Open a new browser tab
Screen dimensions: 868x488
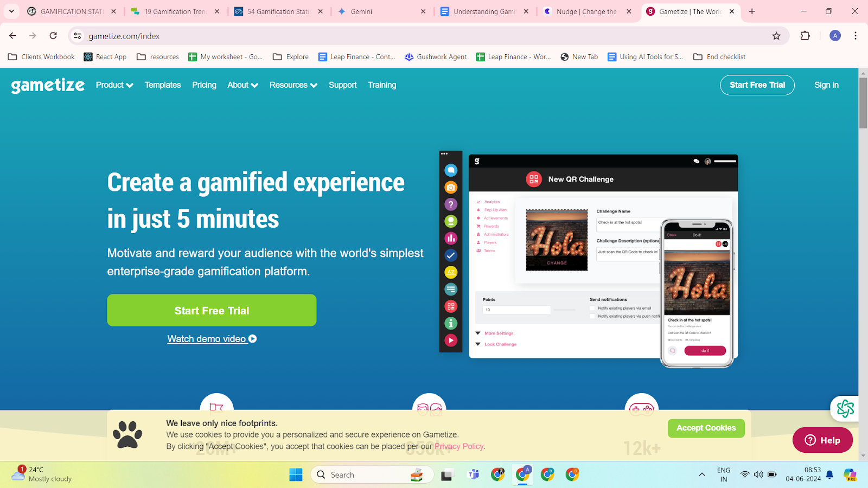point(752,11)
